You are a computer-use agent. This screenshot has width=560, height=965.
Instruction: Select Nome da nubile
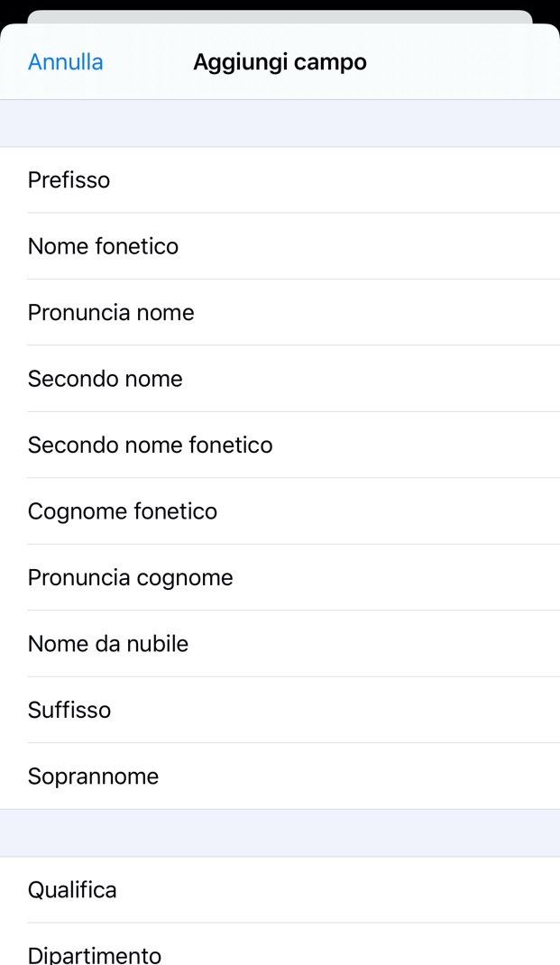(x=108, y=644)
